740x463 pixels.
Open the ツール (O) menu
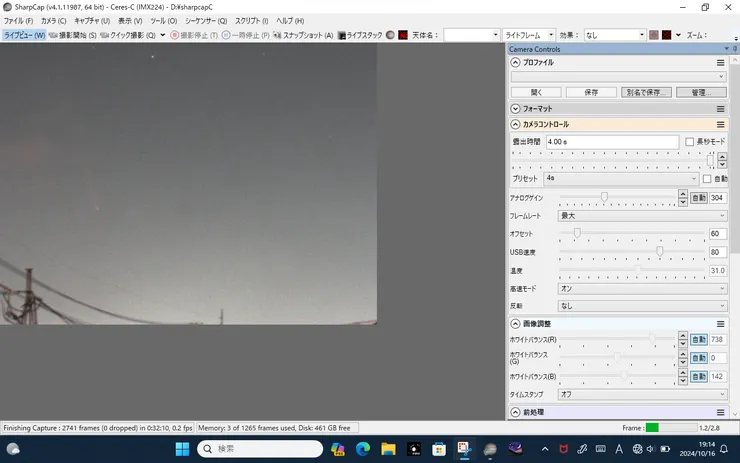[x=163, y=20]
